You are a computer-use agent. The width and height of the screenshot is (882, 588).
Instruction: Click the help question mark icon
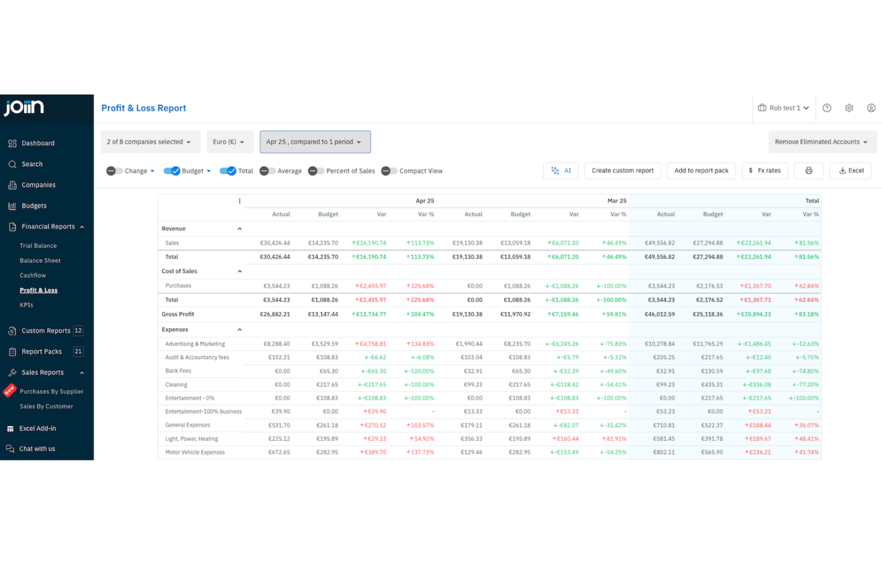(827, 108)
